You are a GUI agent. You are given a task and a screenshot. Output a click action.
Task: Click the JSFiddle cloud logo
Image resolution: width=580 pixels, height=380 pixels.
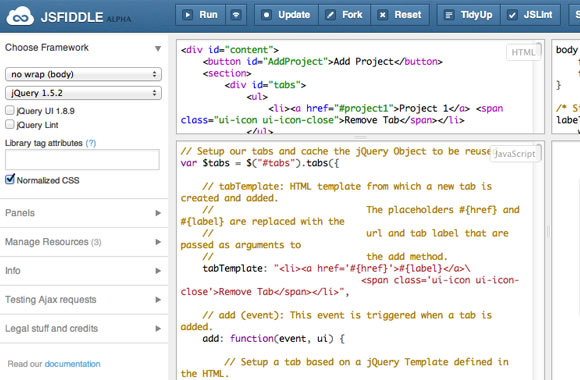pos(20,16)
